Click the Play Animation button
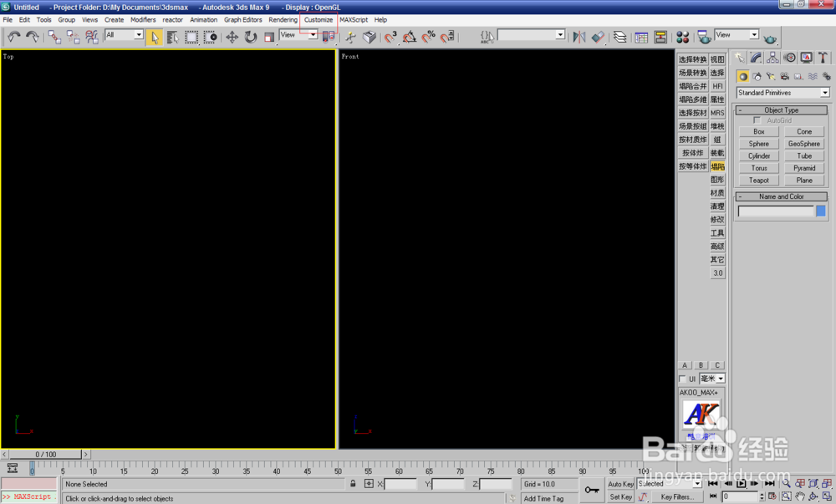This screenshot has height=504, width=836. [741, 484]
